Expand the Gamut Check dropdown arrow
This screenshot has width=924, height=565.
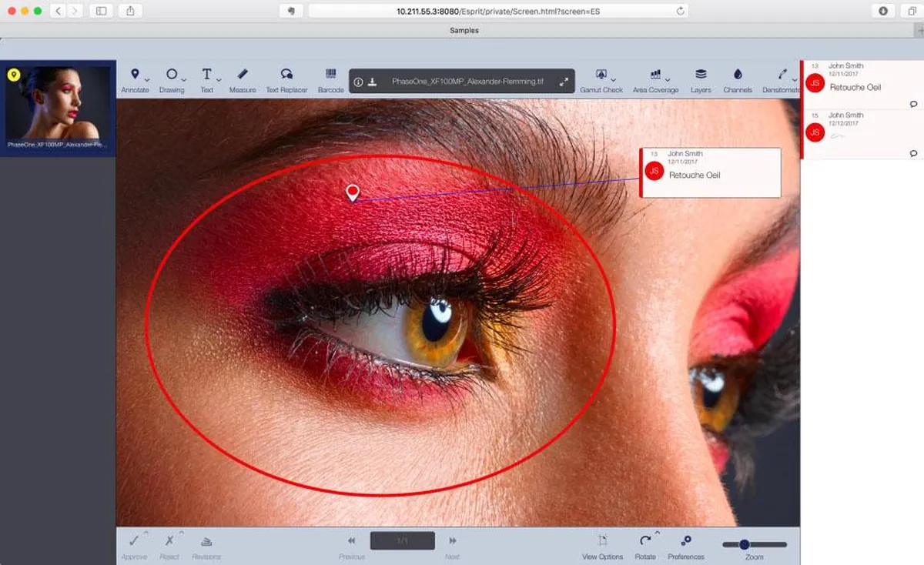(x=614, y=79)
